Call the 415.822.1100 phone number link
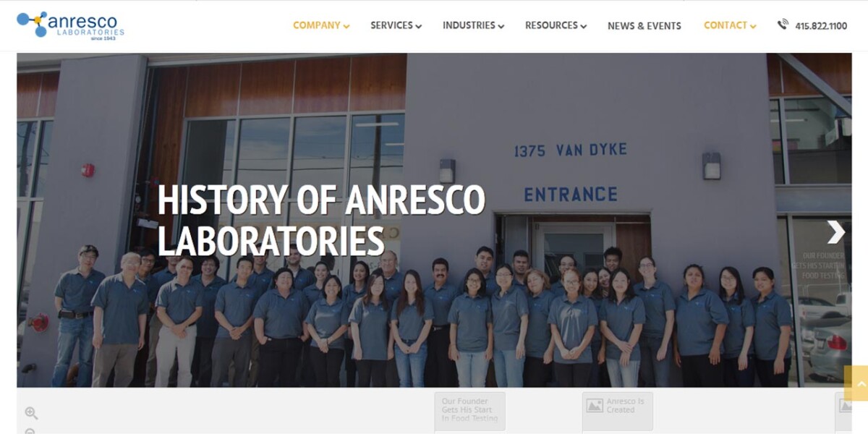This screenshot has height=434, width=868. [821, 25]
